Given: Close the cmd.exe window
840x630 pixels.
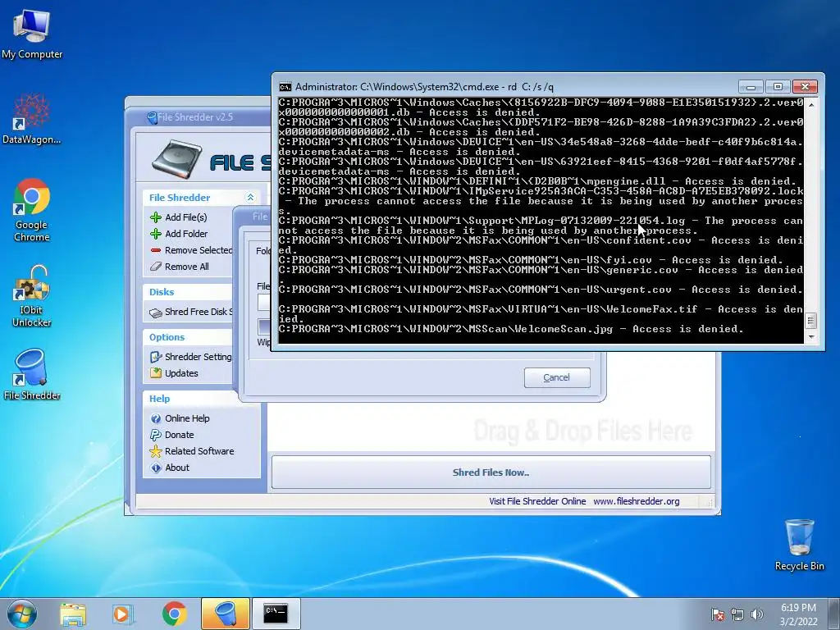Looking at the screenshot, I should click(x=805, y=87).
